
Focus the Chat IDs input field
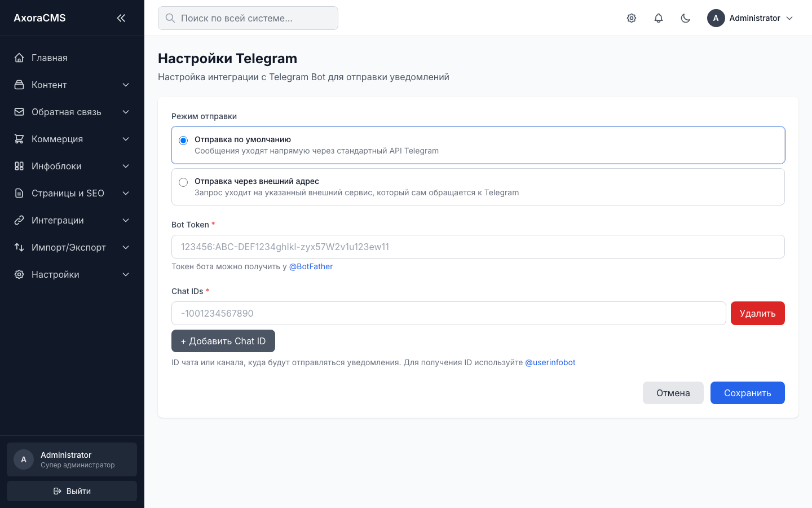(x=449, y=313)
